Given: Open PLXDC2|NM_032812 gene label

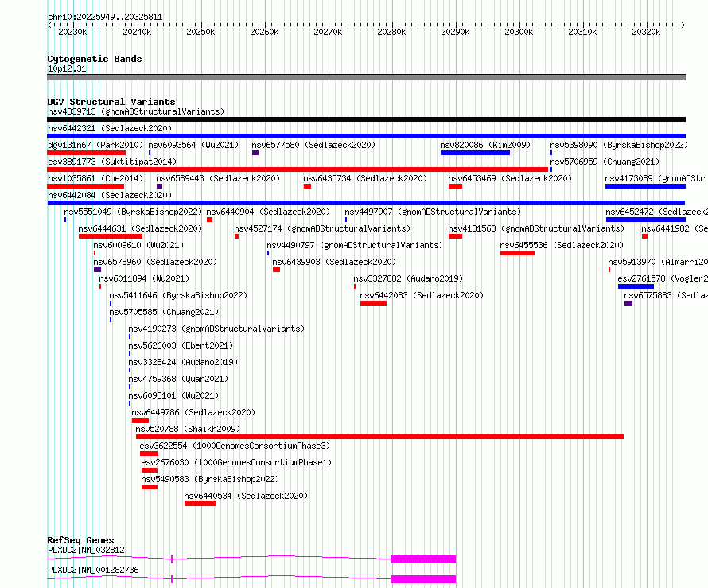Looking at the screenshot, I should click(86, 550).
